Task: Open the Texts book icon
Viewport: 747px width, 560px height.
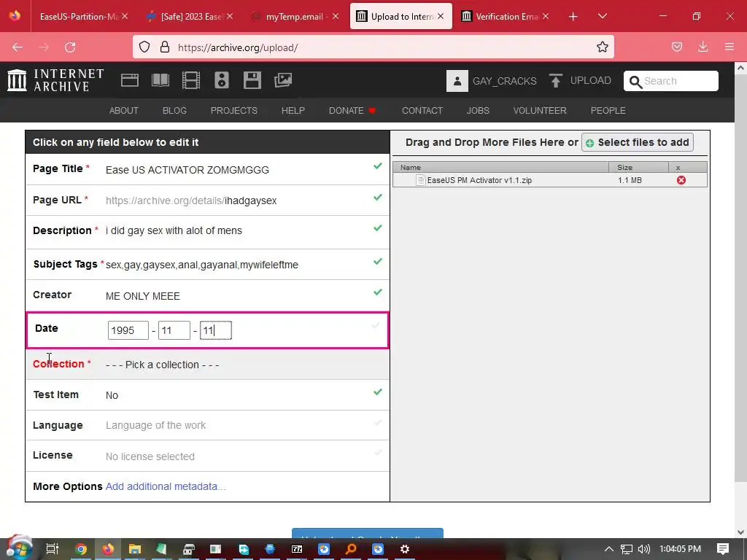Action: point(160,80)
